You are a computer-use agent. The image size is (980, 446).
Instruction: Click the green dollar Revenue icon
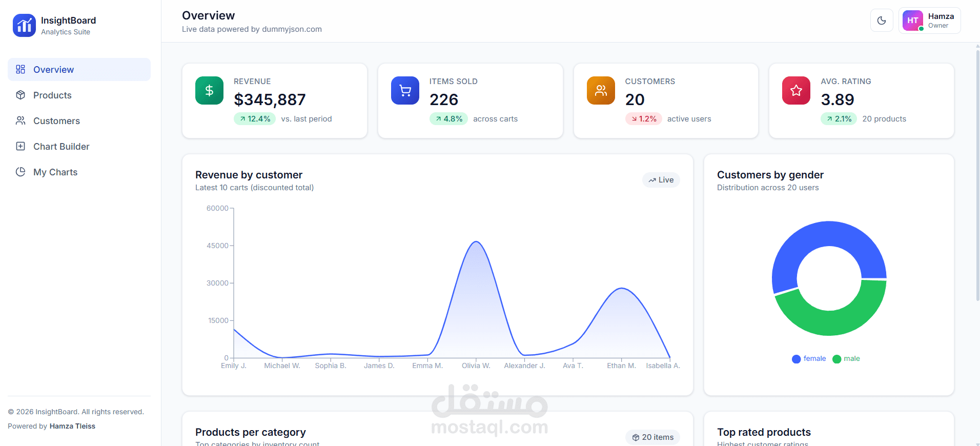(209, 91)
